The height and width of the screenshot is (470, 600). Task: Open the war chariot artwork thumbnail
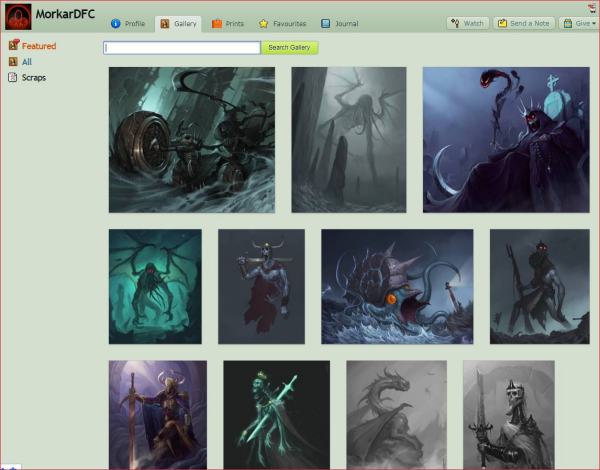click(191, 140)
